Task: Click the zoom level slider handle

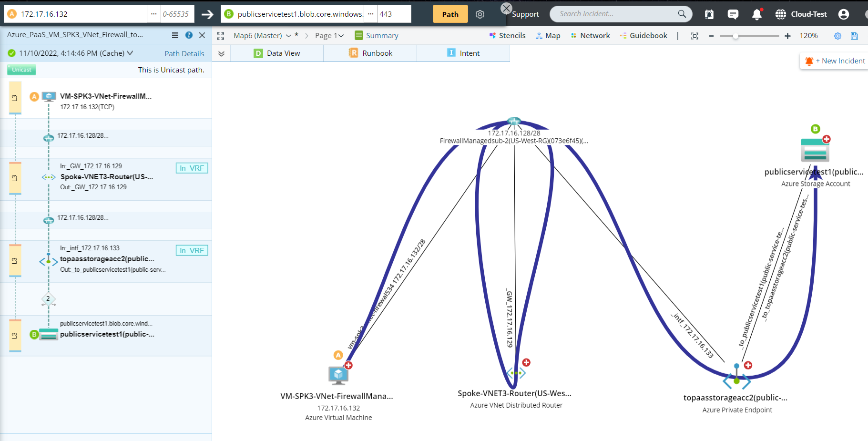Action: (x=735, y=36)
